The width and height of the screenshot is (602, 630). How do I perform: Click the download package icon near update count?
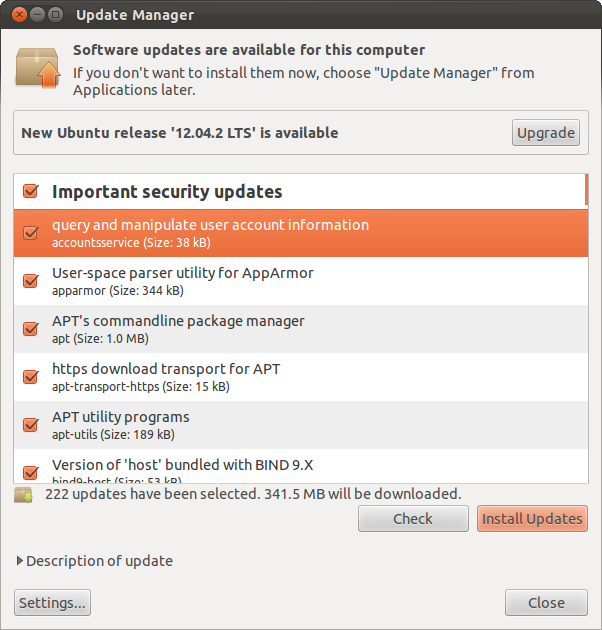click(23, 495)
